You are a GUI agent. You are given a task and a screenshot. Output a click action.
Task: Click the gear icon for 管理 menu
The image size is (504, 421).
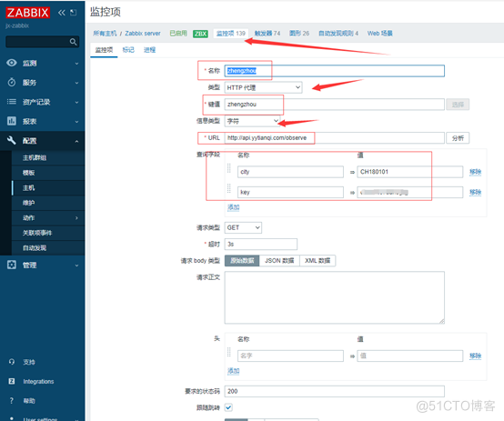(12, 265)
